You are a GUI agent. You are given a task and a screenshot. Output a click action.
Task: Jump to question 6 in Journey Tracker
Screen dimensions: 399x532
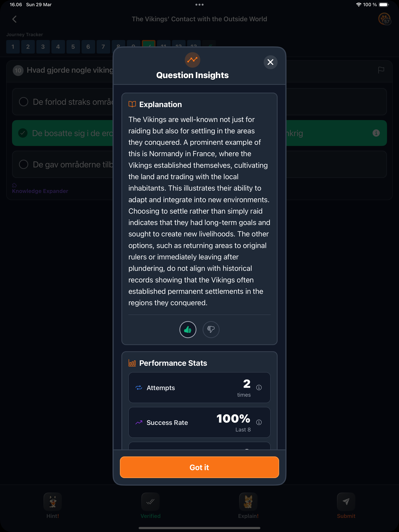click(88, 47)
